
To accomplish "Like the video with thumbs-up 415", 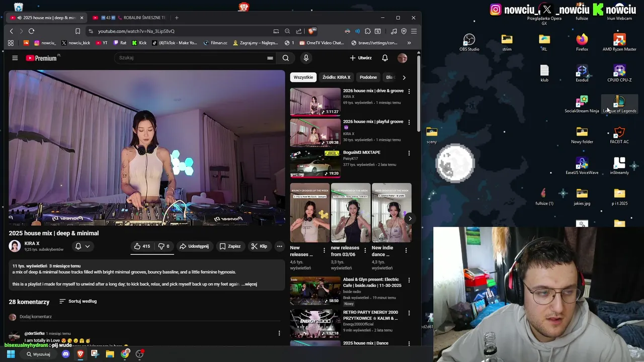I will pos(142,246).
